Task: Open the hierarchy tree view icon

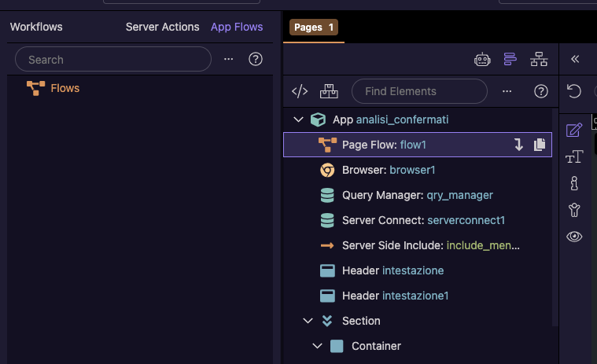Action: [x=539, y=59]
